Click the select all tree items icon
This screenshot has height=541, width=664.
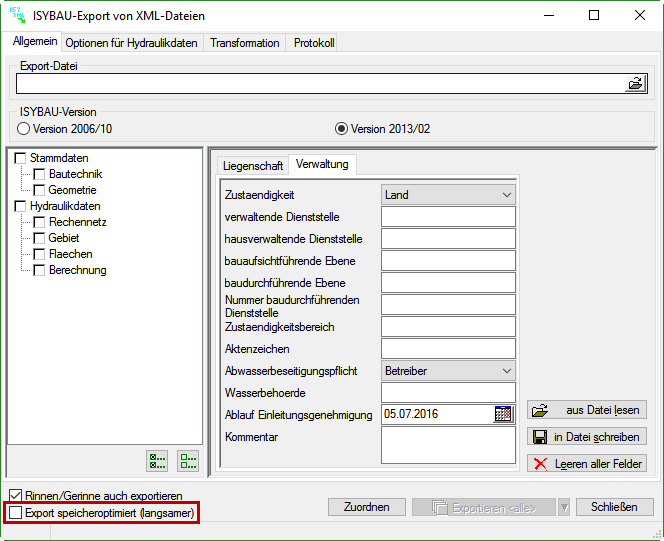[157, 460]
